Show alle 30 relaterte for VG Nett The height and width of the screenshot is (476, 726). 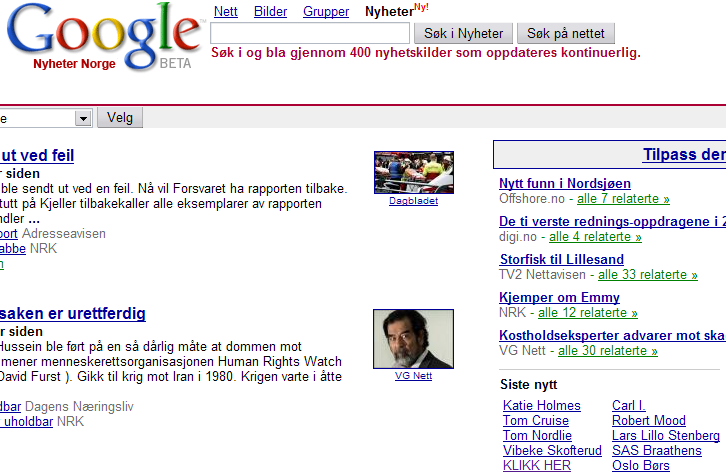tap(608, 351)
